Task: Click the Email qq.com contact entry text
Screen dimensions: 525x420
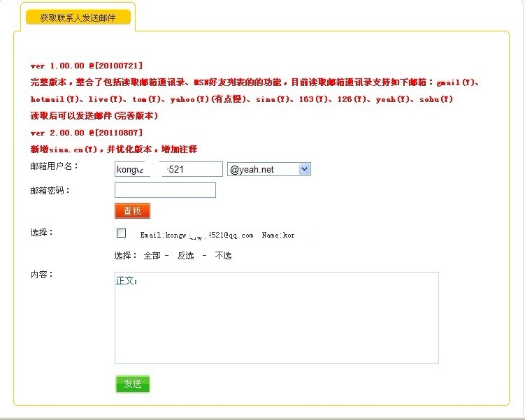Action: click(196, 236)
